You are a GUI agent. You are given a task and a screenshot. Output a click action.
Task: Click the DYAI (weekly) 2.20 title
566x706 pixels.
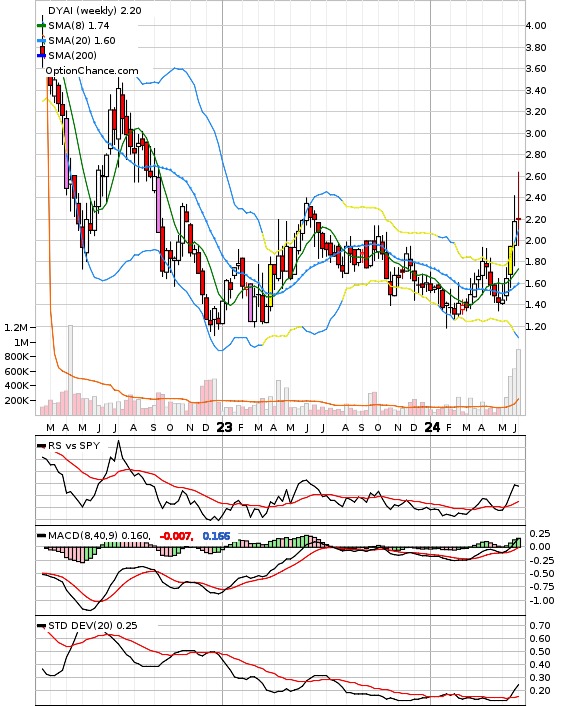click(x=95, y=10)
